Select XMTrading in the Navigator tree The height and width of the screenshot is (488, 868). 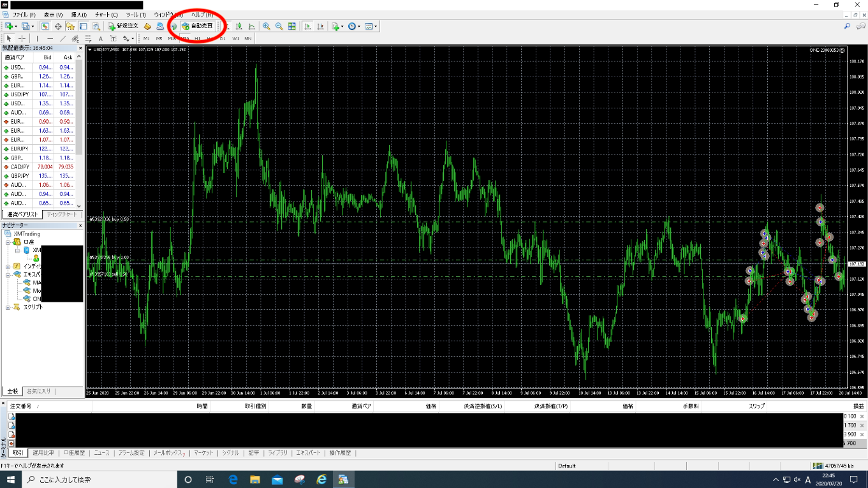point(26,234)
